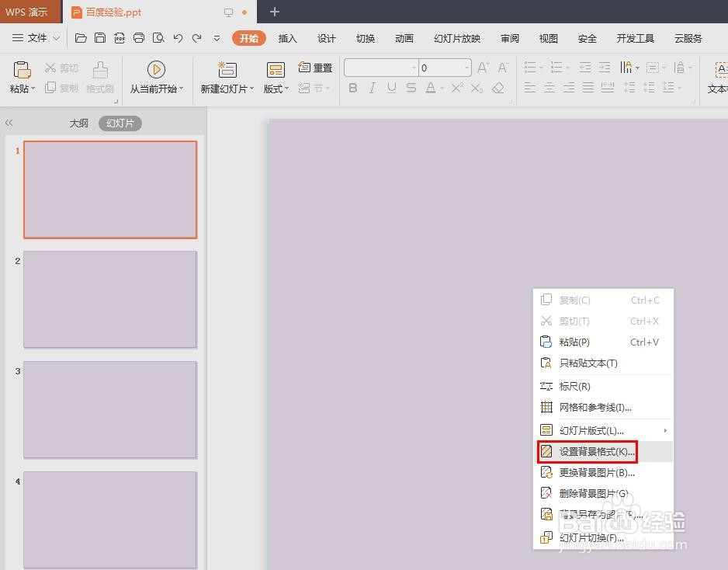The width and height of the screenshot is (728, 570).
Task: Decrease the font size with the A- icon
Action: (x=503, y=68)
